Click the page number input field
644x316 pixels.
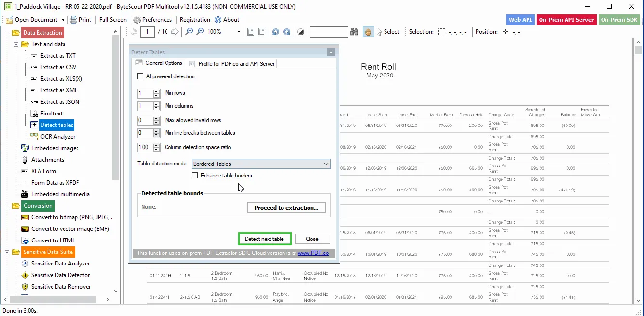pyautogui.click(x=147, y=31)
